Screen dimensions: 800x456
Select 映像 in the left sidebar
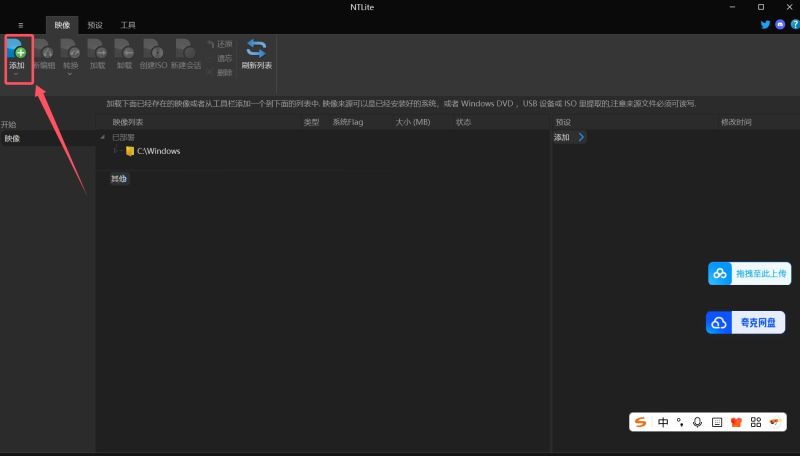coord(47,138)
